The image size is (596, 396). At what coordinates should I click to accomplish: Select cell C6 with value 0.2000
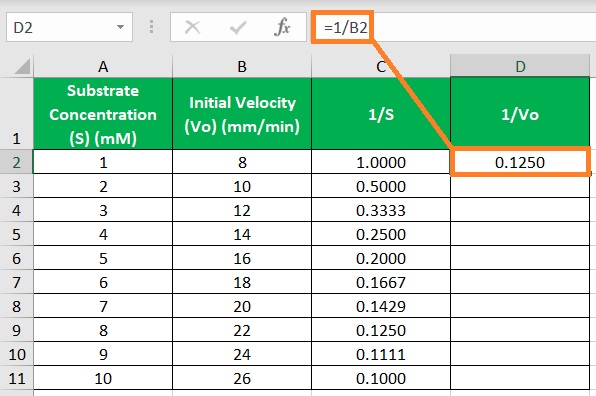point(381,258)
